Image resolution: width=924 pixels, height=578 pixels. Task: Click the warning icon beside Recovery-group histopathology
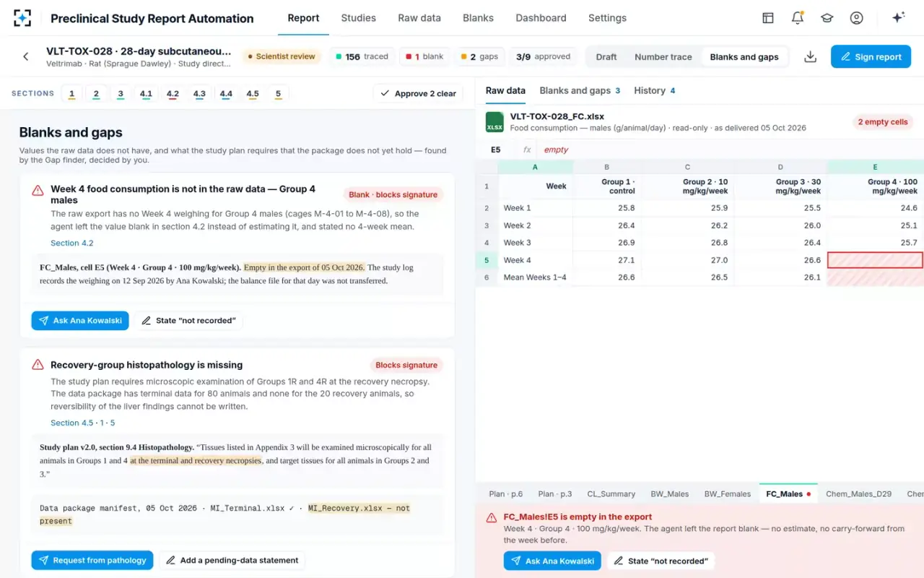(x=38, y=365)
